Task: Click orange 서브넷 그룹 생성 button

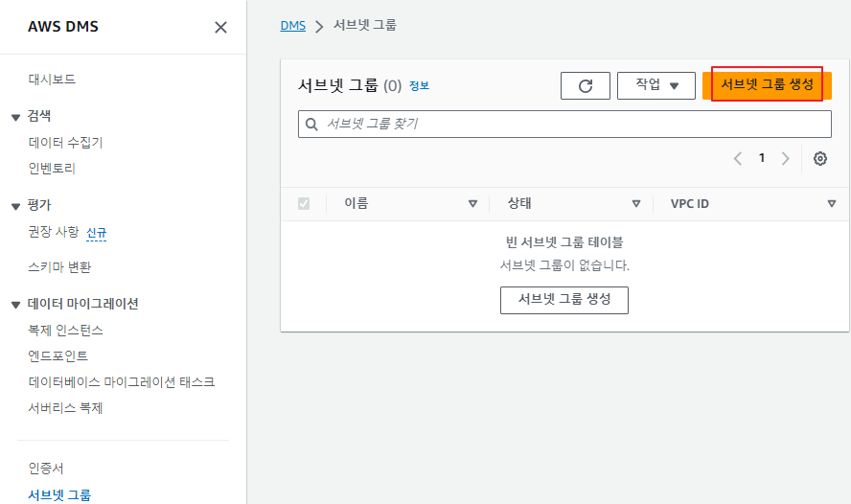Action: (x=767, y=85)
